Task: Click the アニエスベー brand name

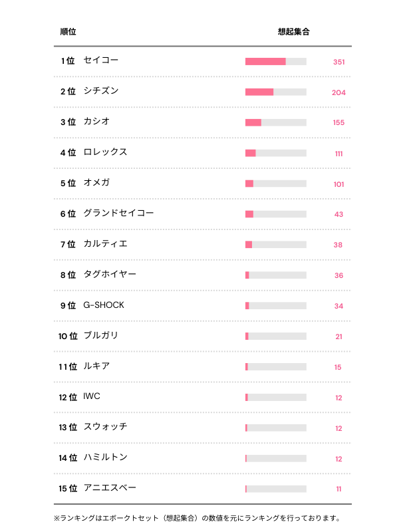Action: click(110, 488)
